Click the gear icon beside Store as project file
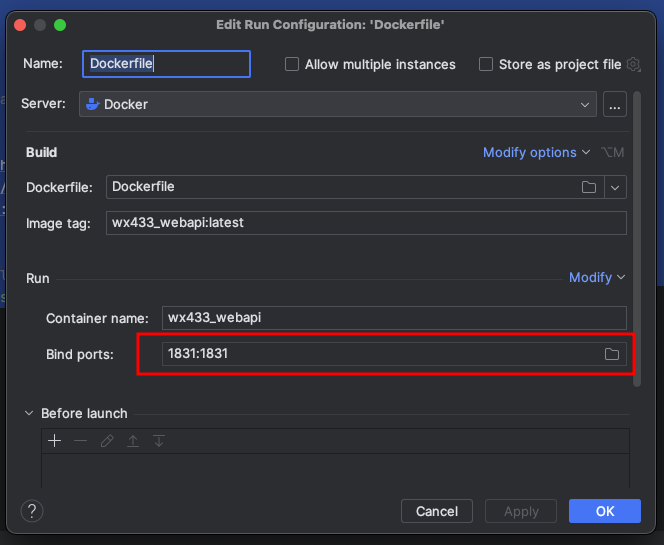Viewport: 664px width, 545px height. coord(633,64)
